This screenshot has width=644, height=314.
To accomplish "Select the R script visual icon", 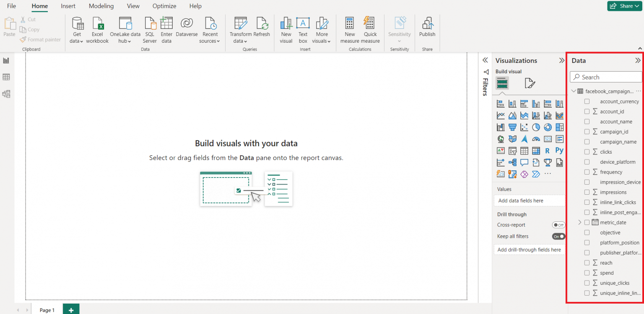I will click(x=548, y=150).
